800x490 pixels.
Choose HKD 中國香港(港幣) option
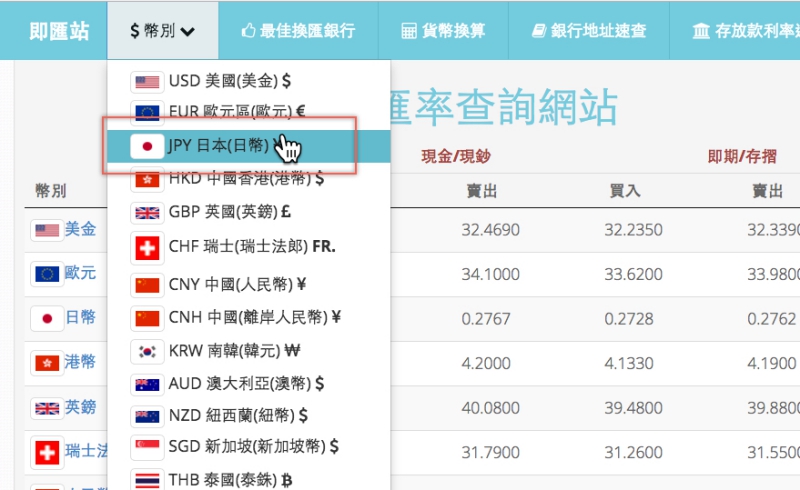[x=249, y=179]
